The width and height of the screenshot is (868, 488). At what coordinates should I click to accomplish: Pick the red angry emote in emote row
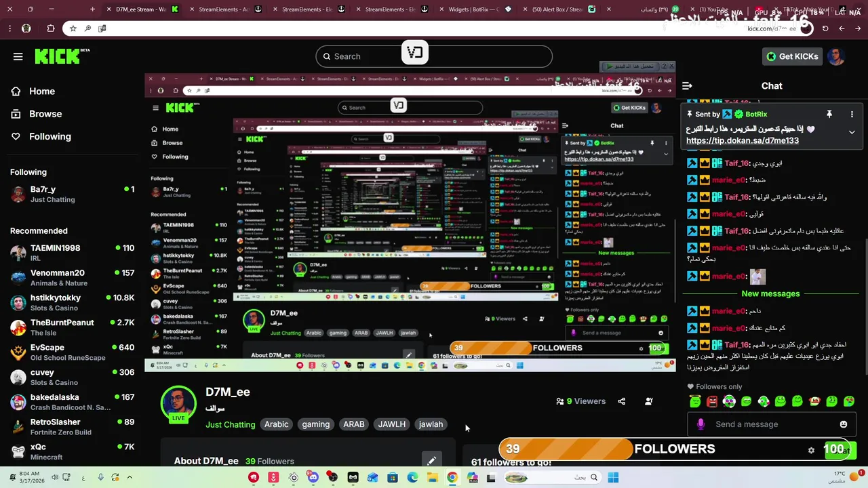point(712,401)
